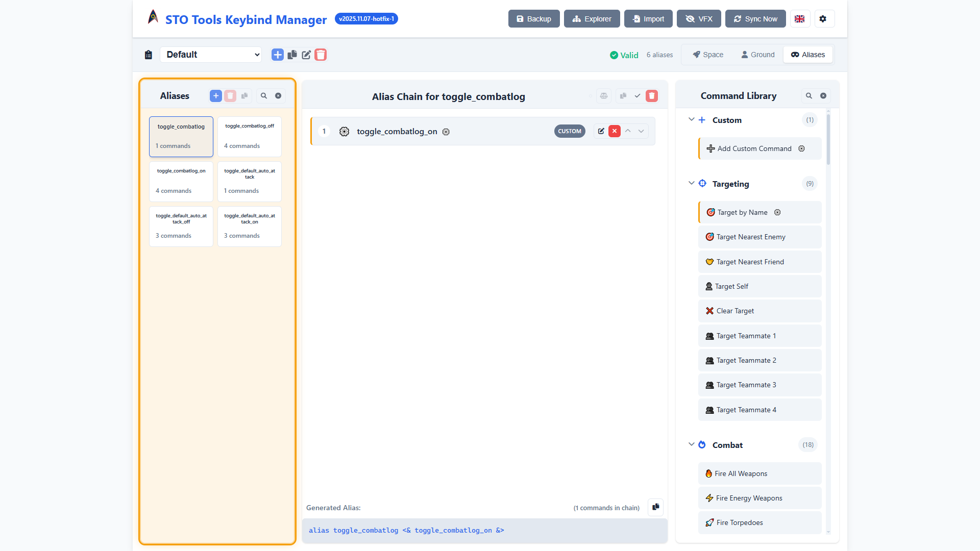Remove toggle_combatlog_on command with red X
980x551 pixels.
point(615,131)
